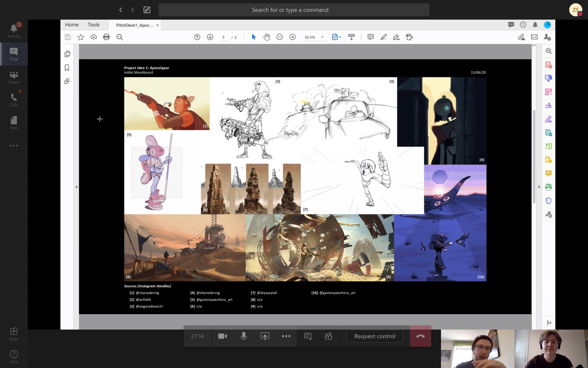
Task: Open Fill & Sign tool in right pane
Action: coord(548,119)
